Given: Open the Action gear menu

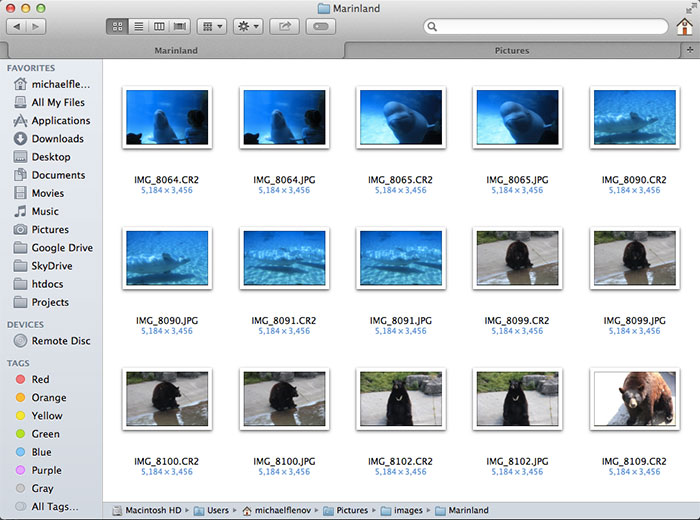Looking at the screenshot, I should click(x=247, y=27).
